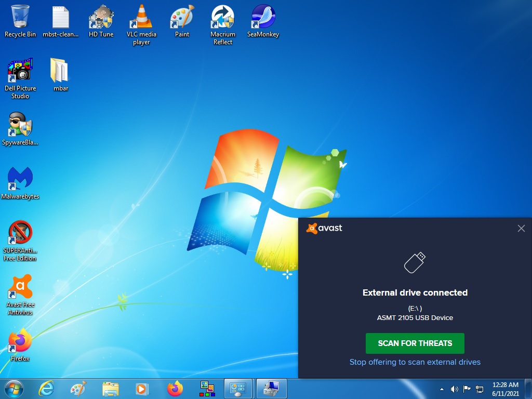Image resolution: width=532 pixels, height=399 pixels.
Task: Click the ASMT 2105 USB Device text
Action: point(415,318)
